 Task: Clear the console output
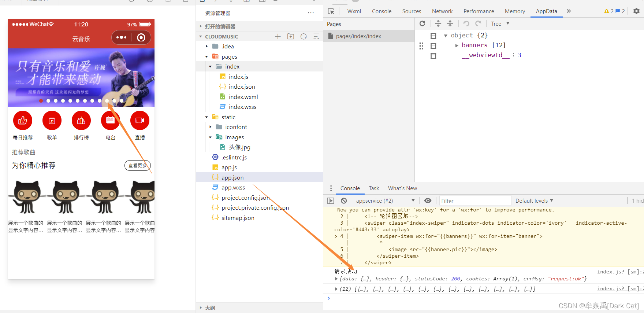pyautogui.click(x=344, y=200)
